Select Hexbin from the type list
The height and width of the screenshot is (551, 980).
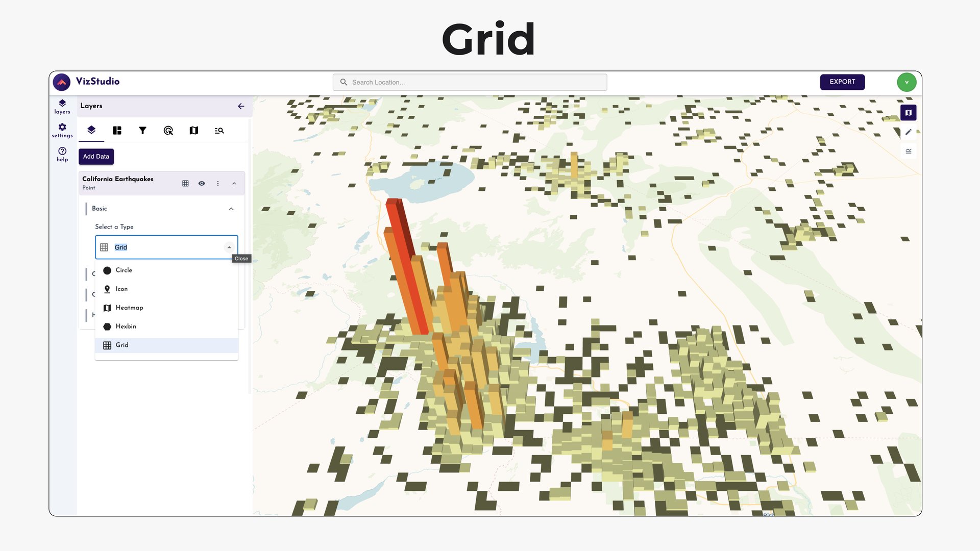pyautogui.click(x=126, y=326)
